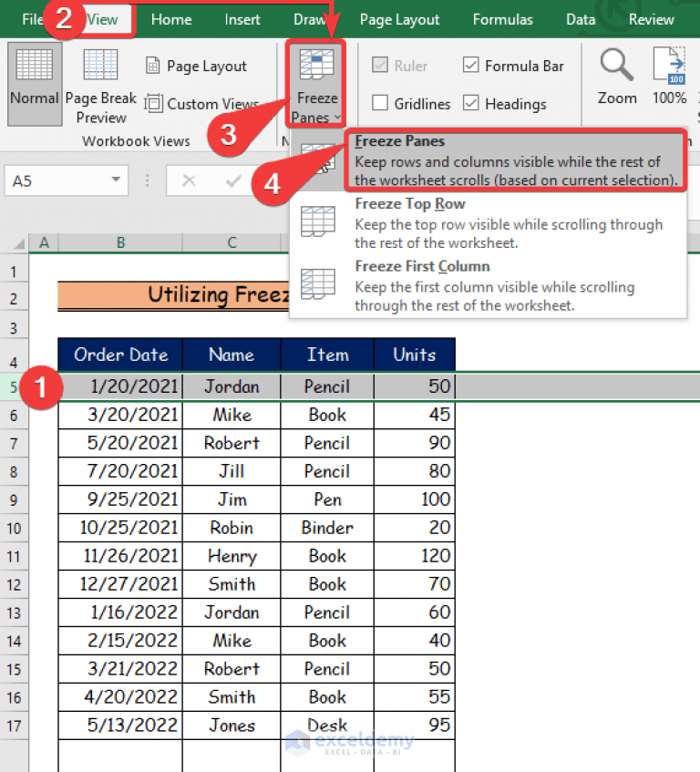Open Page Break Preview view
The height and width of the screenshot is (772, 700).
click(x=100, y=86)
